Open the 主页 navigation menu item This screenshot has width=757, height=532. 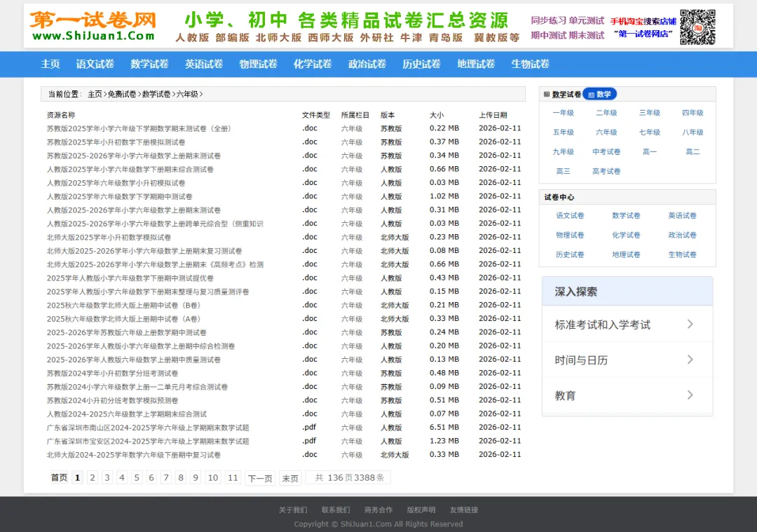tap(50, 64)
